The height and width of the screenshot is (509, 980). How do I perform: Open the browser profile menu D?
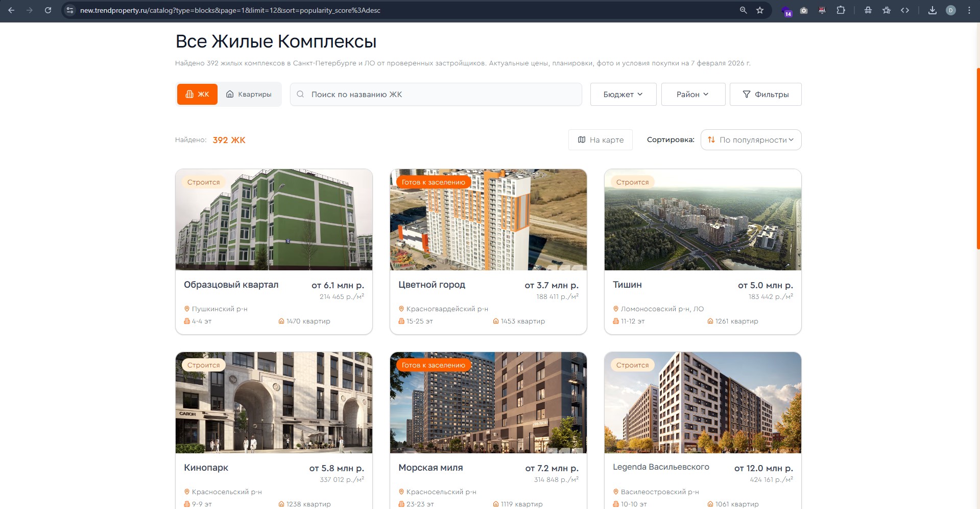pyautogui.click(x=950, y=10)
